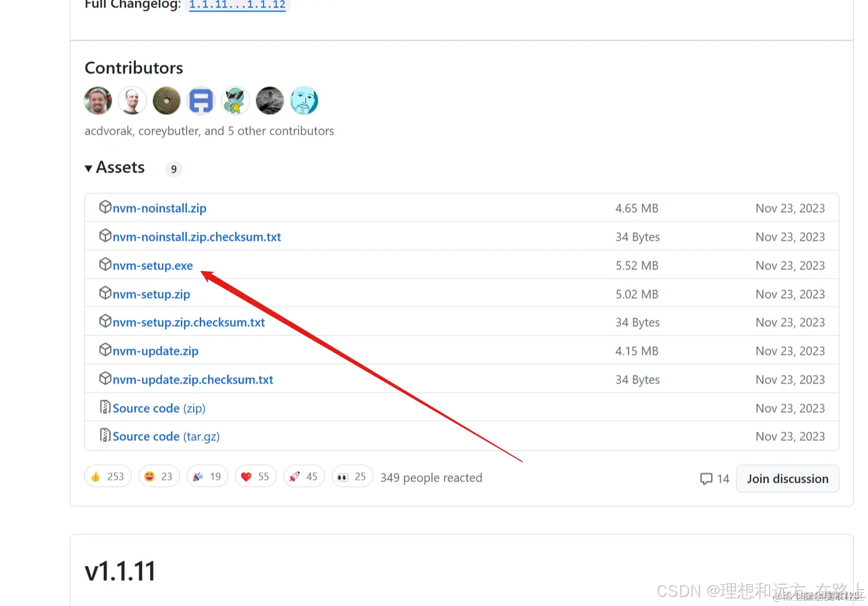Download nvm-noinstall.zip
The image size is (868, 606).
(159, 208)
